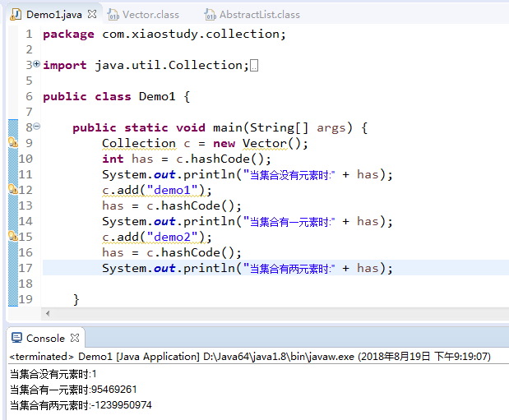Click the new keyword on line 9
Viewport: 509px width, 420px height.
(224, 143)
